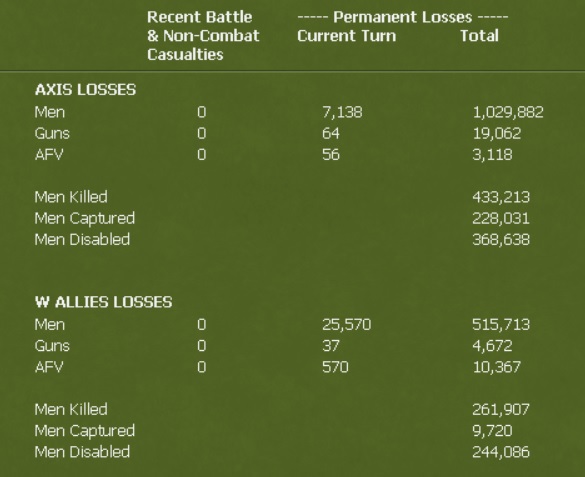Click Allies Men current turn 25,570
Image resolution: width=585 pixels, height=477 pixels.
(x=347, y=324)
